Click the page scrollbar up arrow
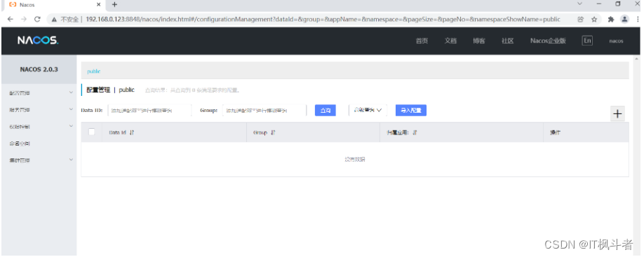Image resolution: width=644 pixels, height=257 pixels. click(x=636, y=58)
